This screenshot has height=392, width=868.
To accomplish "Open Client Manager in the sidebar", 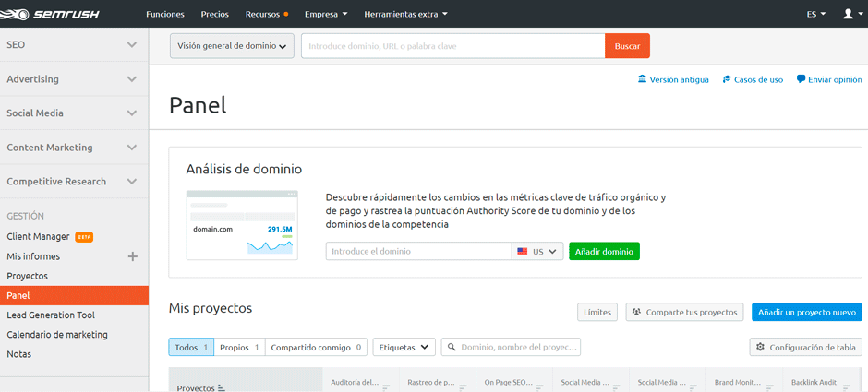I will coord(38,237).
